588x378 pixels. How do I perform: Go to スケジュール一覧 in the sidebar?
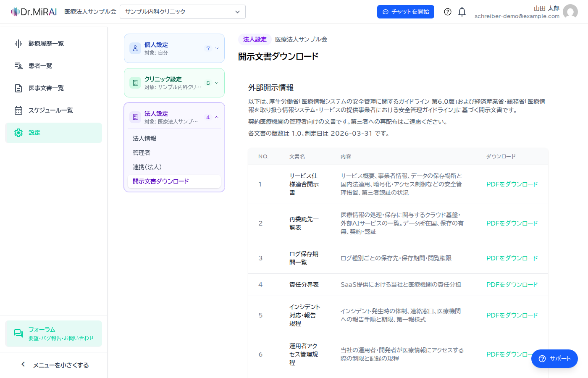click(54, 110)
